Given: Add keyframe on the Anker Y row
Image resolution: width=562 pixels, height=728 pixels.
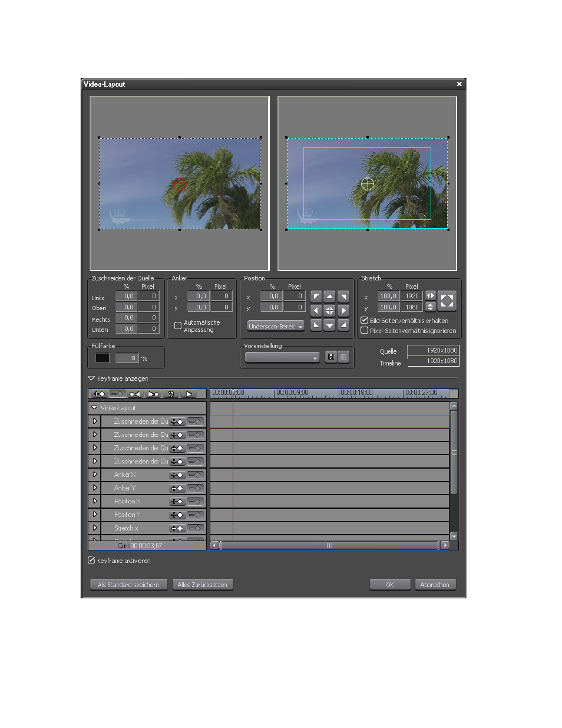Looking at the screenshot, I should tap(177, 488).
